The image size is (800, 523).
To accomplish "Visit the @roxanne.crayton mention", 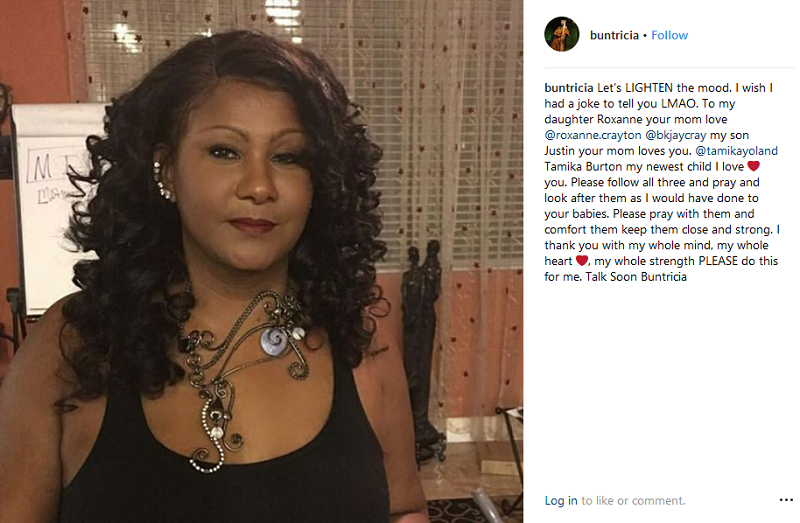I will click(593, 135).
